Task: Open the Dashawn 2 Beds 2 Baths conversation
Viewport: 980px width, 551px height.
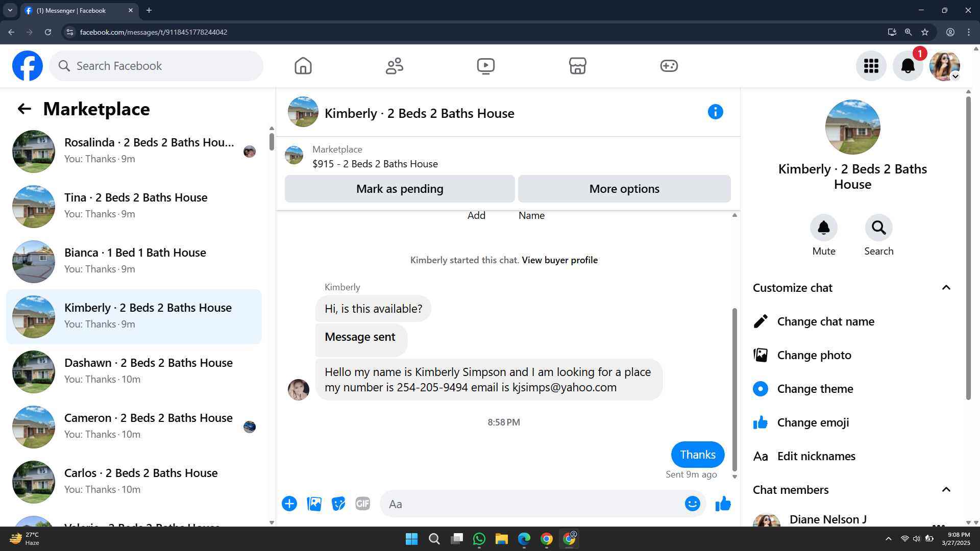Action: pyautogui.click(x=134, y=371)
